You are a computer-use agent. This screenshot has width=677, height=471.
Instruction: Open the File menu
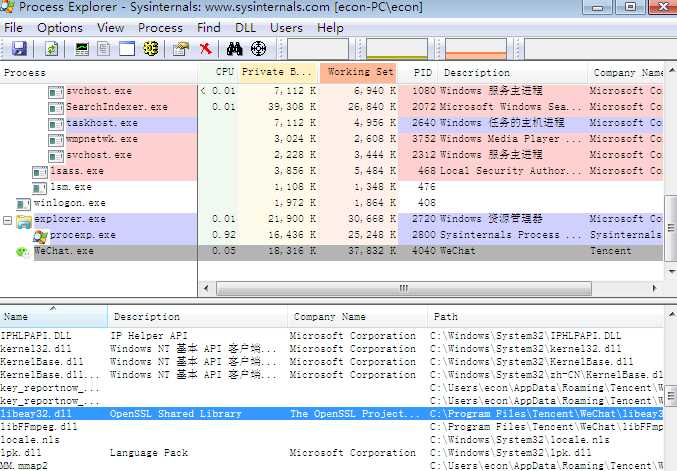(13, 28)
